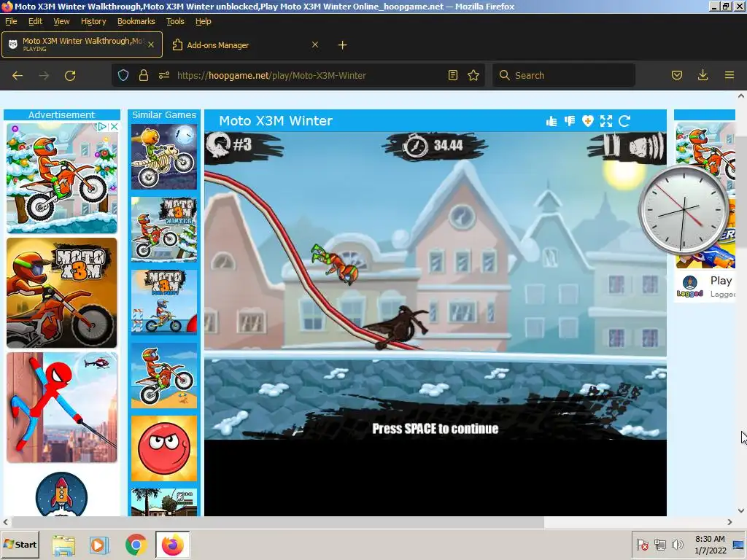Click the page vertical scrollbar up arrow

(741, 96)
